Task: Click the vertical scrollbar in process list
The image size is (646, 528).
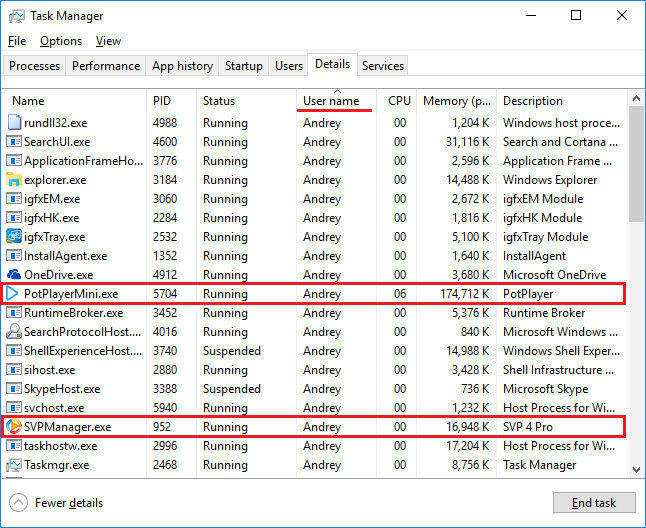Action: click(637, 160)
